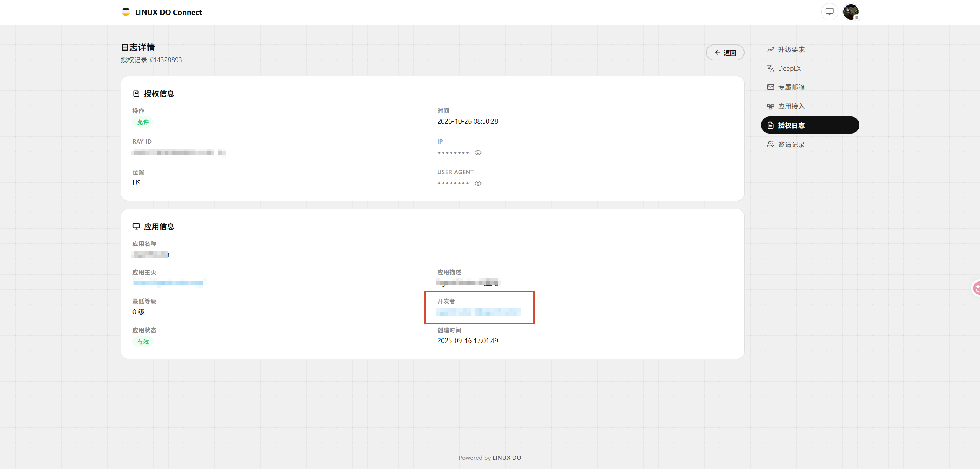Open DeepLX in the sidebar
The image size is (980, 469).
coord(810,68)
